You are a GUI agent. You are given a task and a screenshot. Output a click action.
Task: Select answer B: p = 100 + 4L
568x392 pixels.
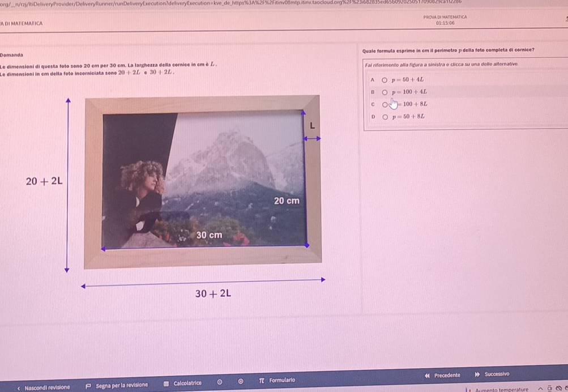coord(385,92)
